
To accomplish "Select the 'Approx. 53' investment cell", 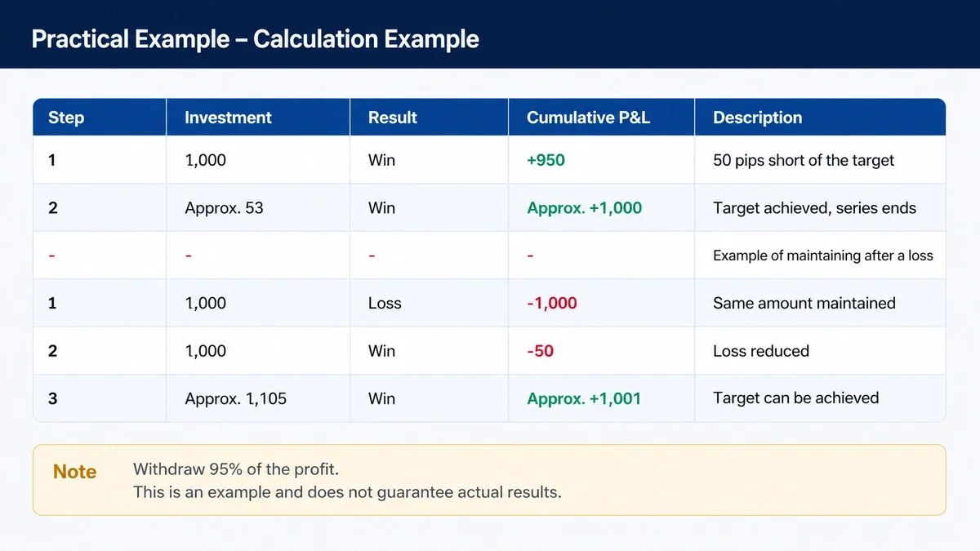I will click(x=224, y=207).
